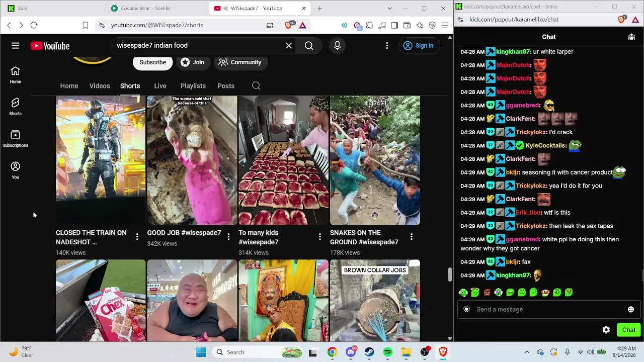Open the channel Community button
The height and width of the screenshot is (362, 644).
point(241,62)
